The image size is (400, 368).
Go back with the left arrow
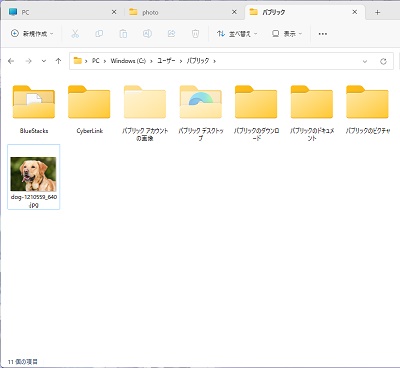pos(11,61)
